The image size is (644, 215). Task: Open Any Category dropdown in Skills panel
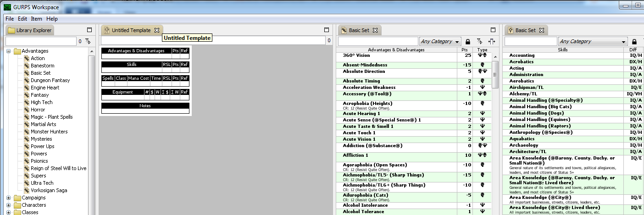593,41
